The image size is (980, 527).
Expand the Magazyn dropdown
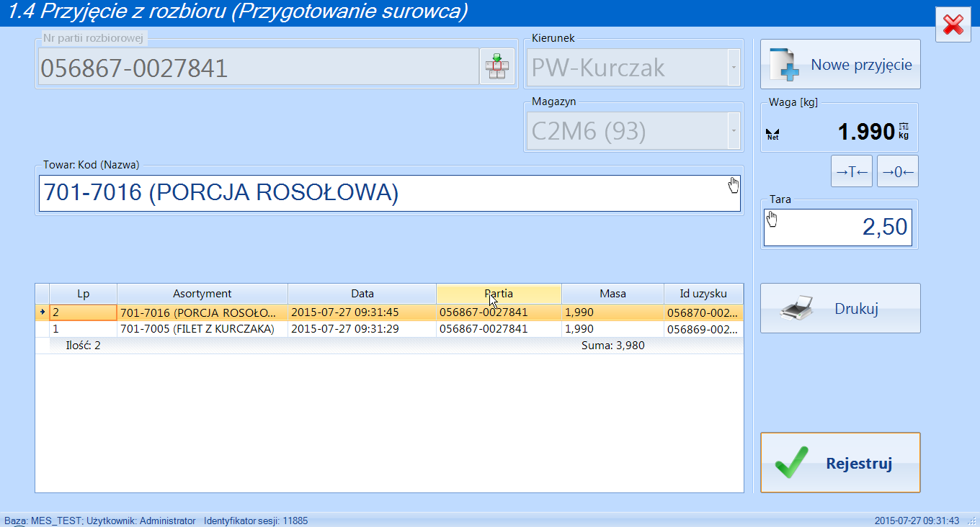point(734,132)
